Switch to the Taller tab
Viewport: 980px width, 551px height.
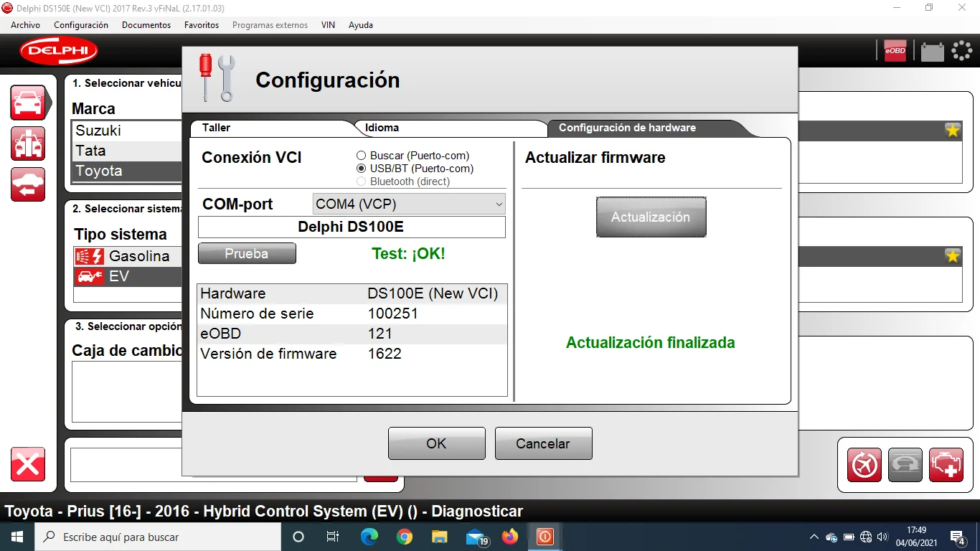(x=273, y=128)
